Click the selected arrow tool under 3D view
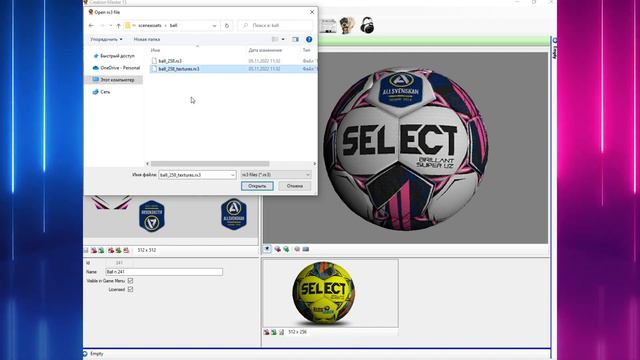The height and width of the screenshot is (360, 640). click(x=267, y=249)
